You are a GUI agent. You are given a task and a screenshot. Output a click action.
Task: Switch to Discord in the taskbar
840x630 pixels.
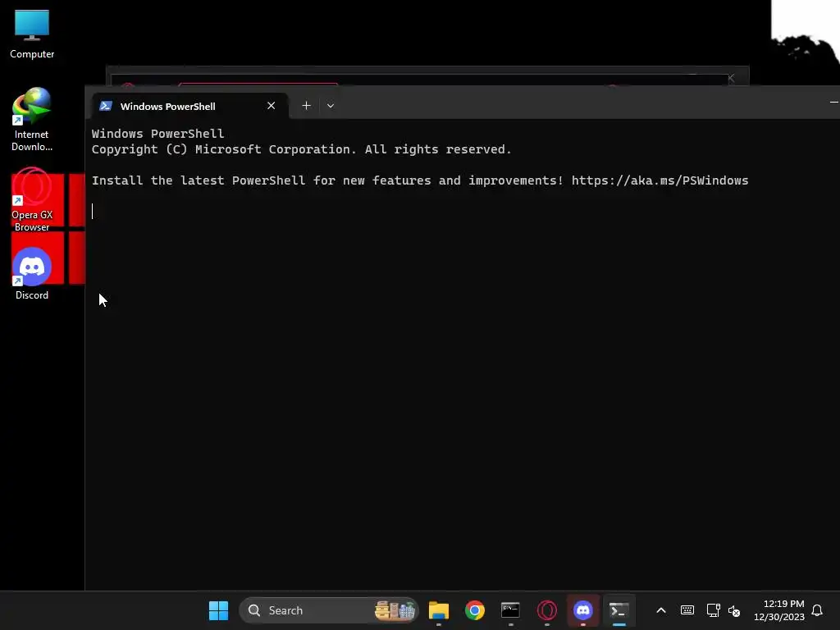coord(583,610)
